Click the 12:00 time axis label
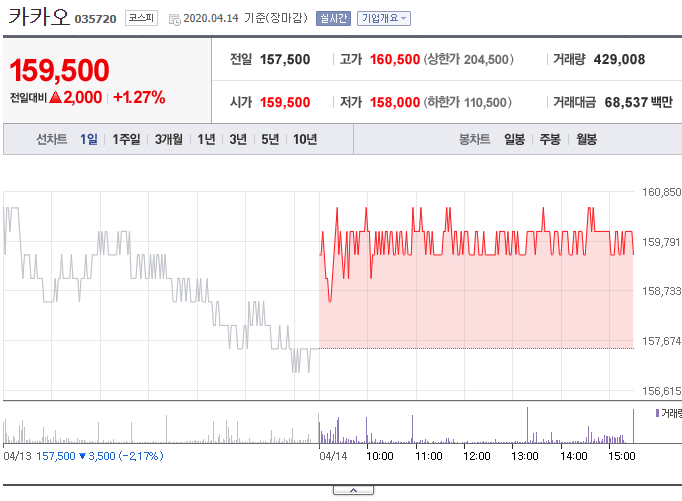The width and height of the screenshot is (682, 501). (477, 456)
